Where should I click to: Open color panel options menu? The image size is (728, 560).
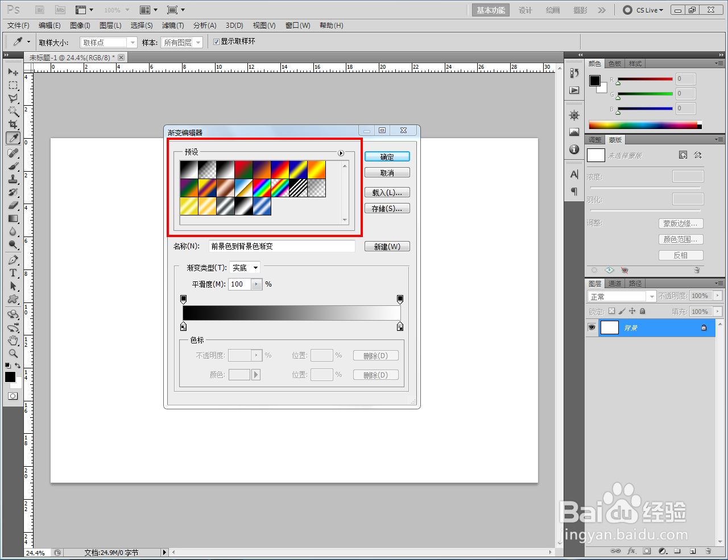(719, 63)
